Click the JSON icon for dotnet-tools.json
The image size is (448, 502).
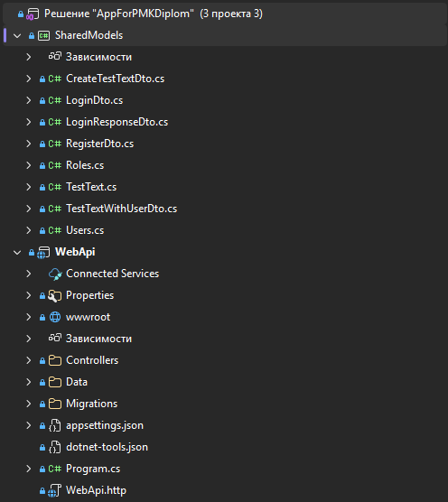54,447
